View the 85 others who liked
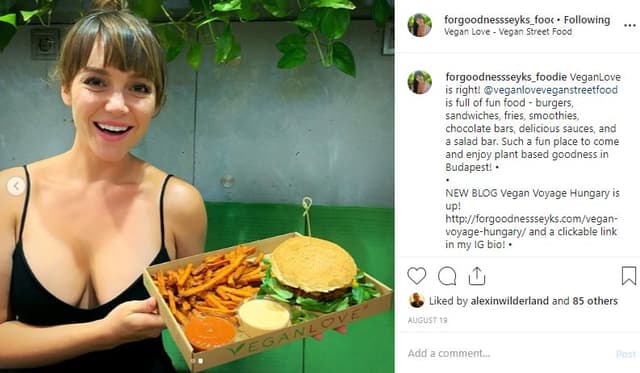The height and width of the screenshot is (373, 640). pos(595,301)
